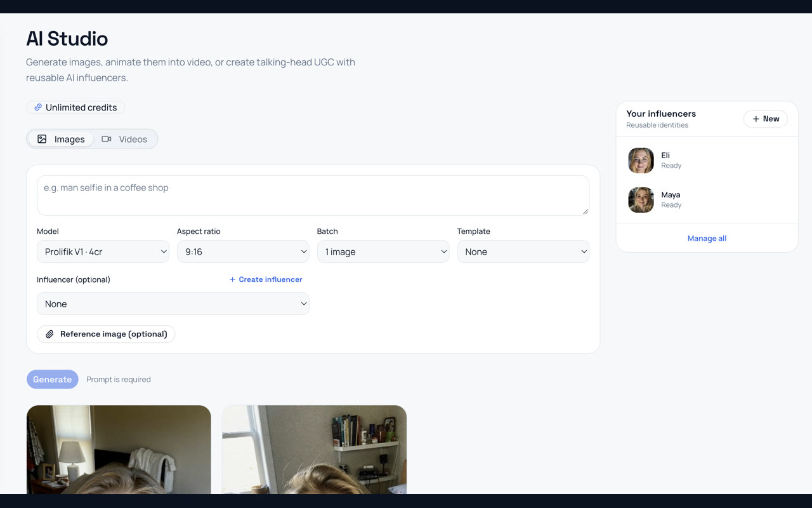Expand the Batch dropdown
Viewport: 812px width, 508px height.
[x=383, y=251]
